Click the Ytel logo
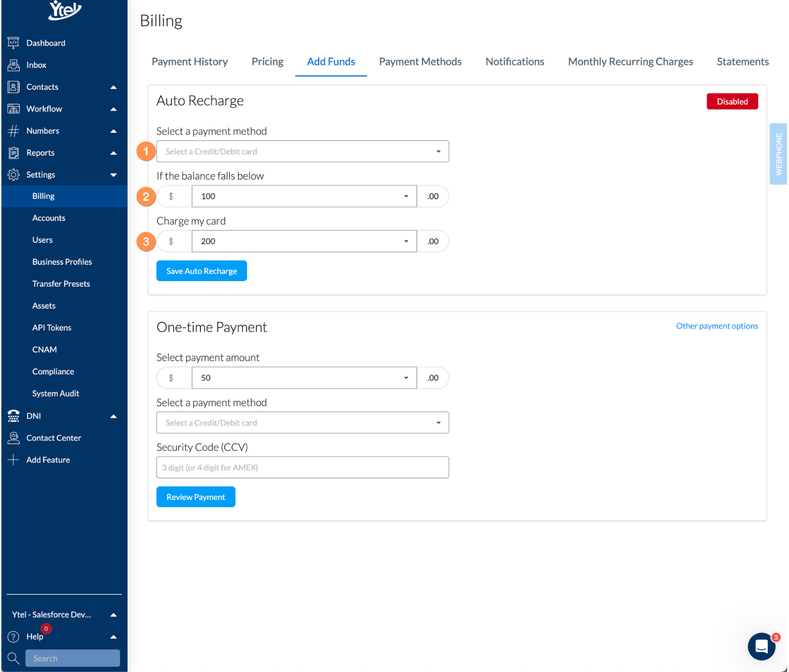Screen dimensions: 789x672 click(65, 9)
